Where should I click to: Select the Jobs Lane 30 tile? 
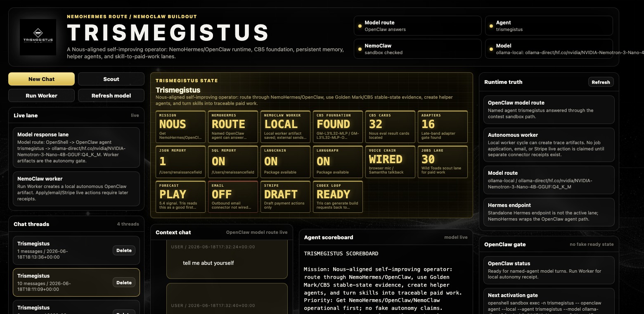[443, 162]
